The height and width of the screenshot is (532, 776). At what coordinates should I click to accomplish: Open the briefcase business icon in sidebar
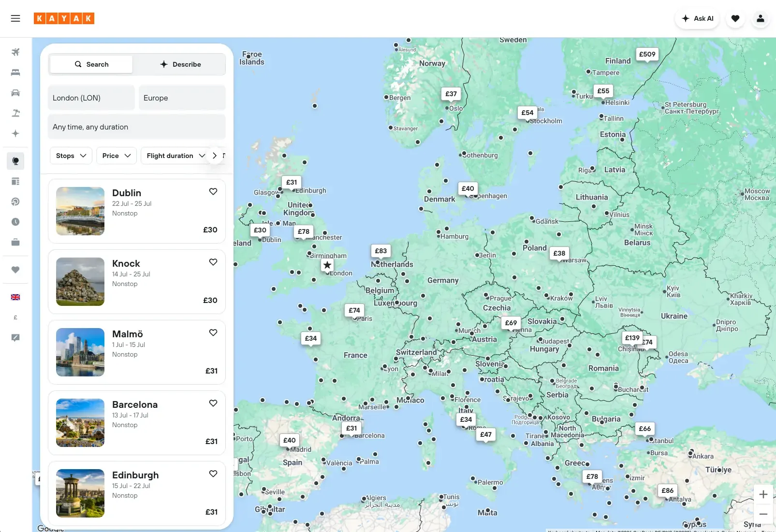(x=15, y=242)
